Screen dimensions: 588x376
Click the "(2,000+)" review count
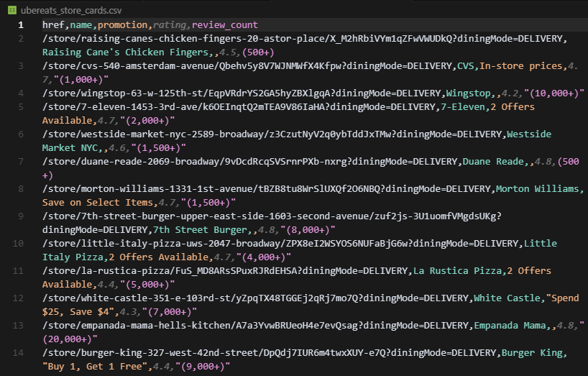(147, 120)
